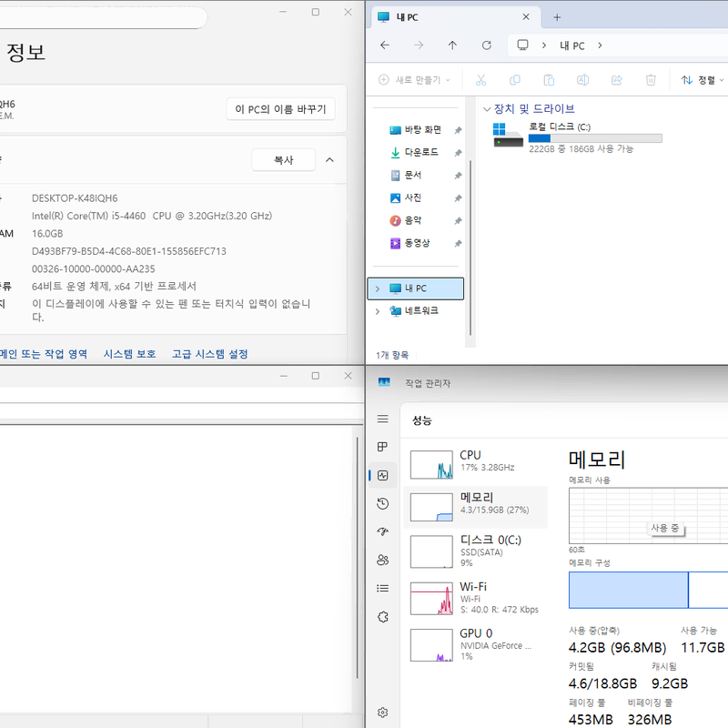Click the Rename icon in Explorer toolbar
Screen dimensions: 728x728
[582, 80]
